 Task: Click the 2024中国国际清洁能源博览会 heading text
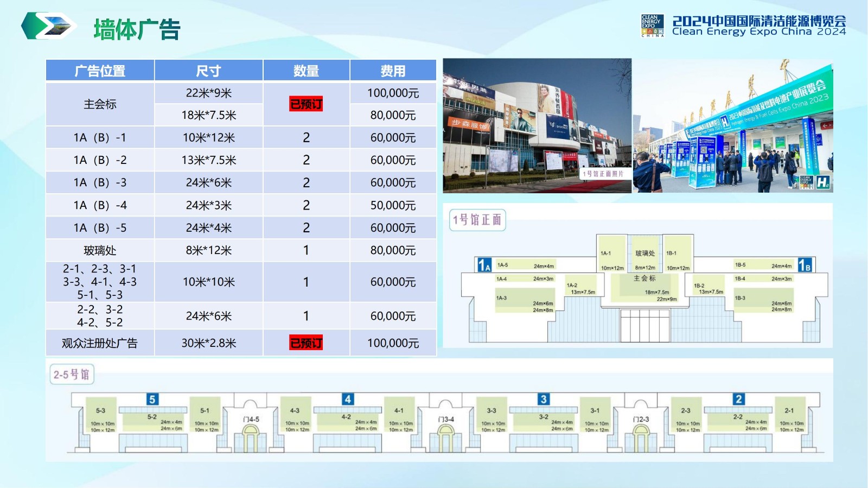759,21
